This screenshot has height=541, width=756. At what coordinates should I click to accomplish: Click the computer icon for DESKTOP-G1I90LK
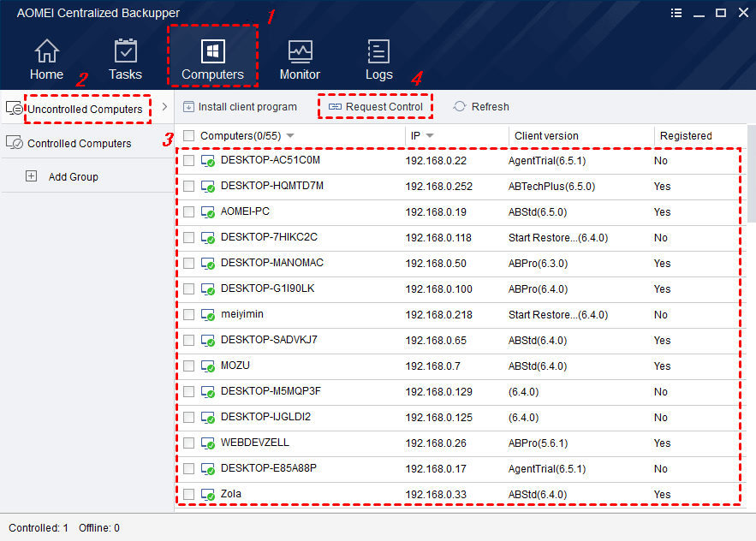click(x=208, y=289)
